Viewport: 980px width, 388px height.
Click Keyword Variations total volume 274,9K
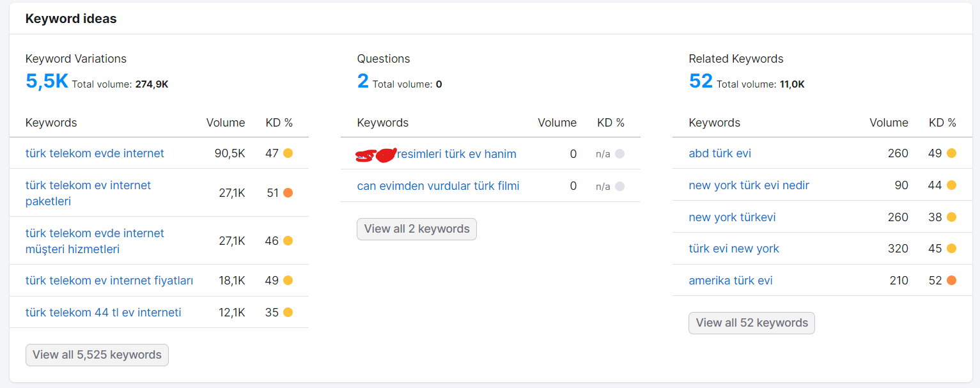152,84
